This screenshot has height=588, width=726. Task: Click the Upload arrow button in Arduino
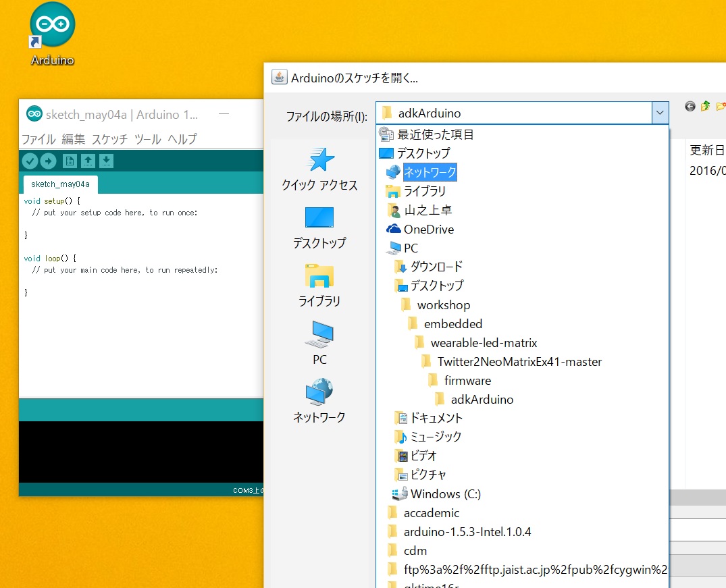coord(49,161)
